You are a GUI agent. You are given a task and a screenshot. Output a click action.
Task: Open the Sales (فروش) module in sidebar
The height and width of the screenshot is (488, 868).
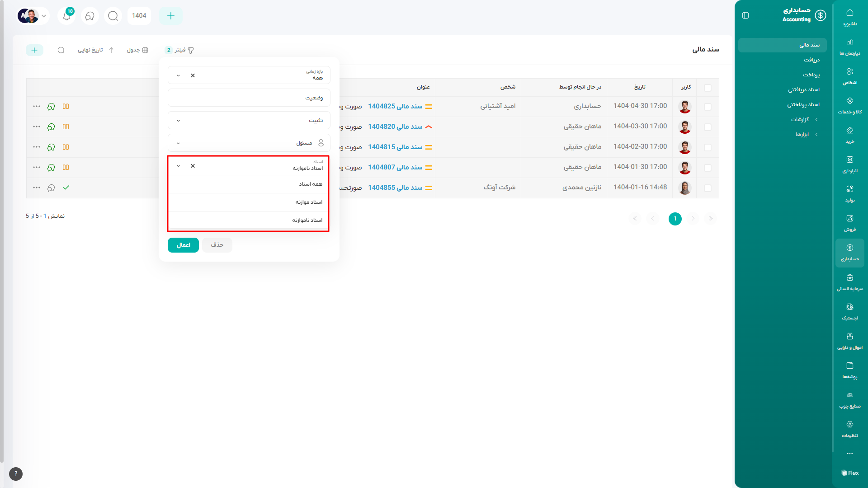[849, 223]
